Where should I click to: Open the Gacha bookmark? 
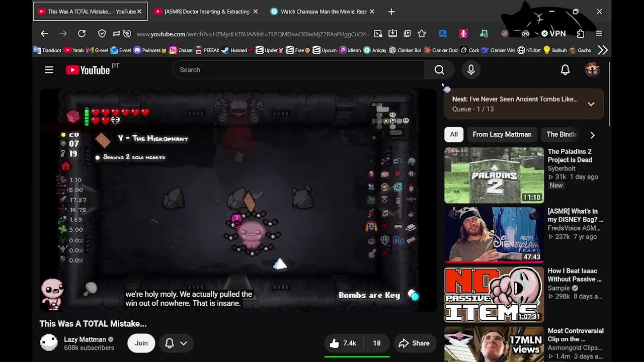[580, 50]
